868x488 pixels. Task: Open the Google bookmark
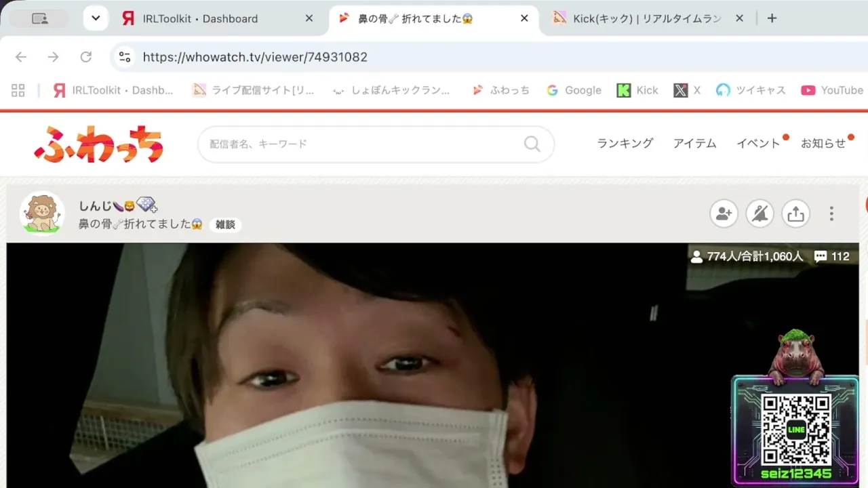coord(574,90)
